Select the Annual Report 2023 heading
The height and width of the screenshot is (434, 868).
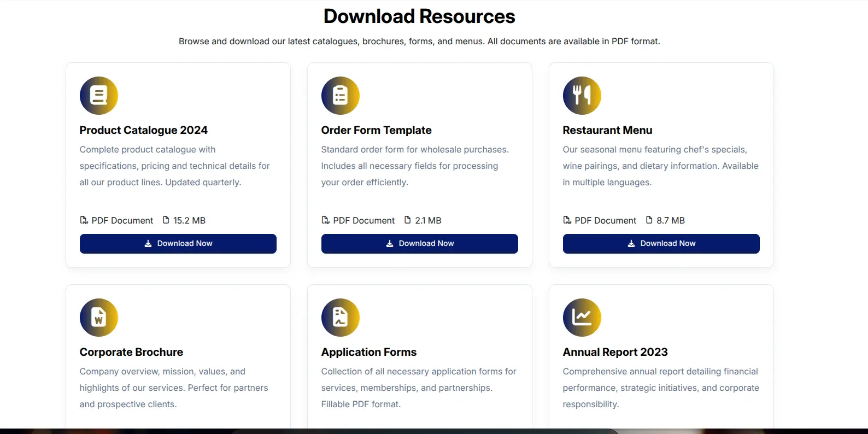(615, 352)
